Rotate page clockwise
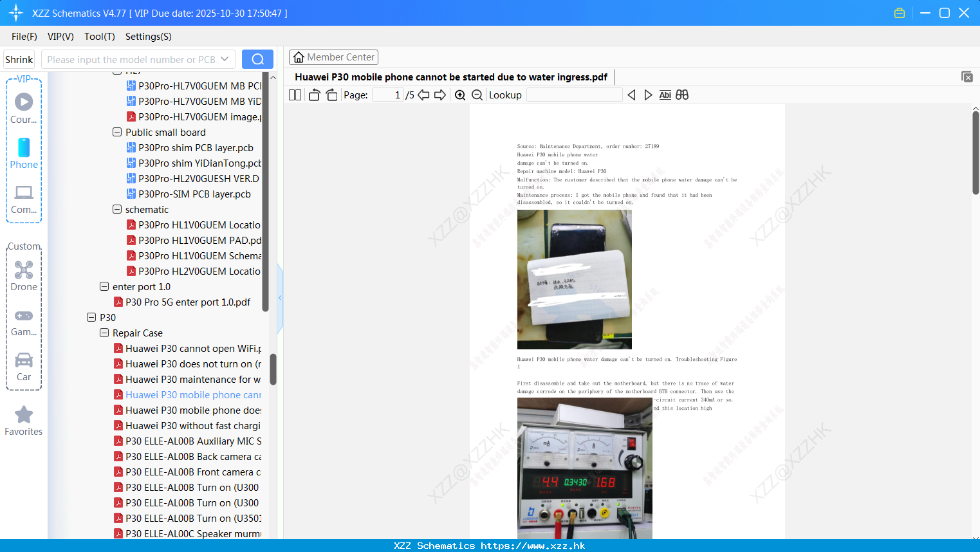Image resolution: width=980 pixels, height=552 pixels. point(331,95)
